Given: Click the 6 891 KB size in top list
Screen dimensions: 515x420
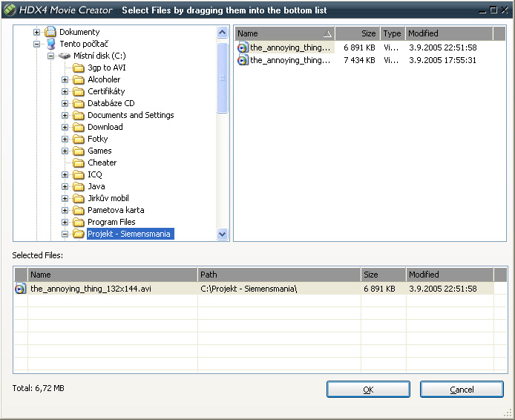Looking at the screenshot, I should click(x=359, y=47).
